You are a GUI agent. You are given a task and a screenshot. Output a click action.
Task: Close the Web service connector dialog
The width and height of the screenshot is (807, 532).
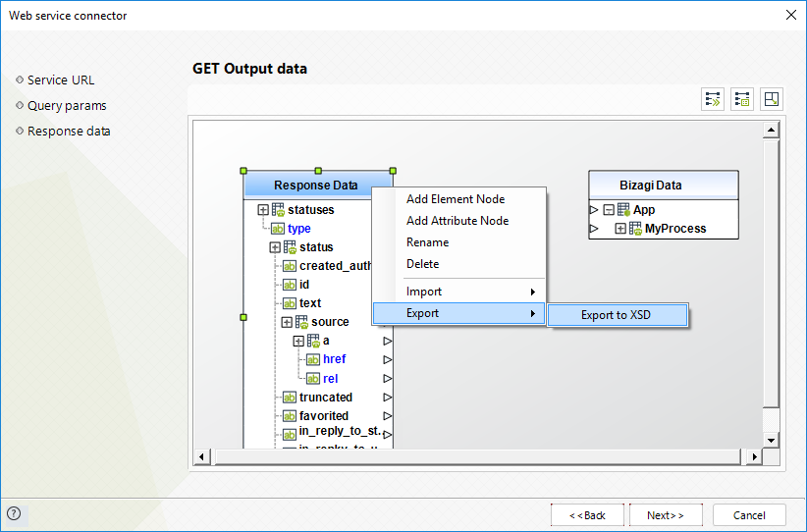791,15
